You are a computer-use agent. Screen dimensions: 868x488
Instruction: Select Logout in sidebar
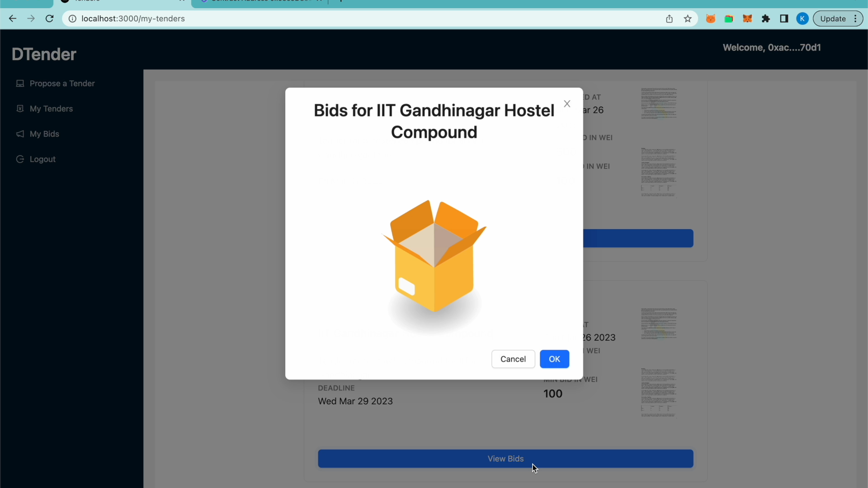tap(42, 160)
